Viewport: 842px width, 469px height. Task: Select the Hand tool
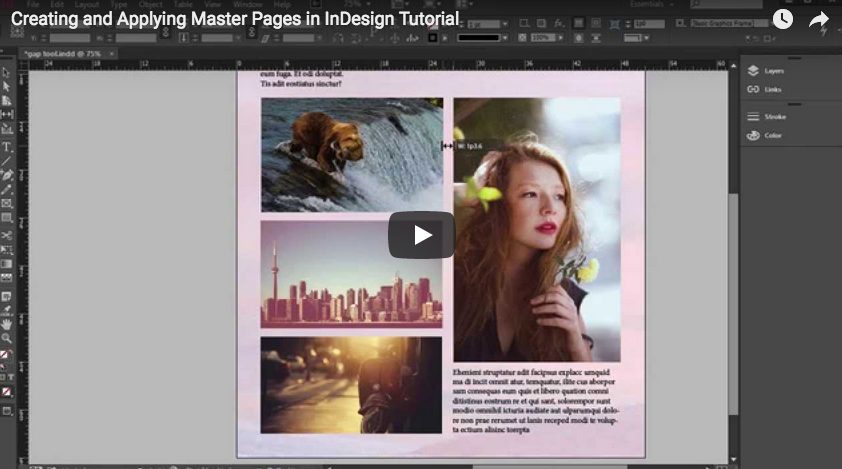pyautogui.click(x=7, y=324)
